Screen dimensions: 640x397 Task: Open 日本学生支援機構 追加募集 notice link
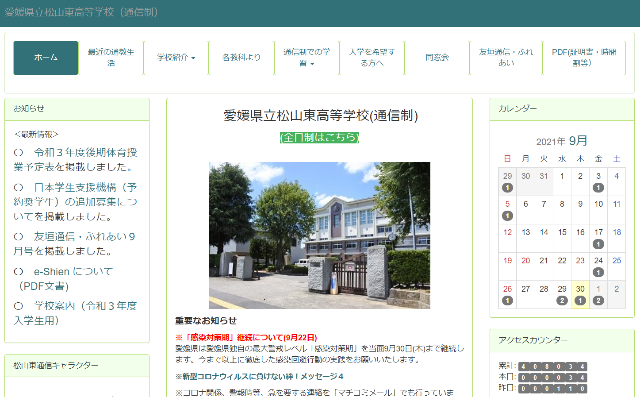pyautogui.click(x=76, y=202)
